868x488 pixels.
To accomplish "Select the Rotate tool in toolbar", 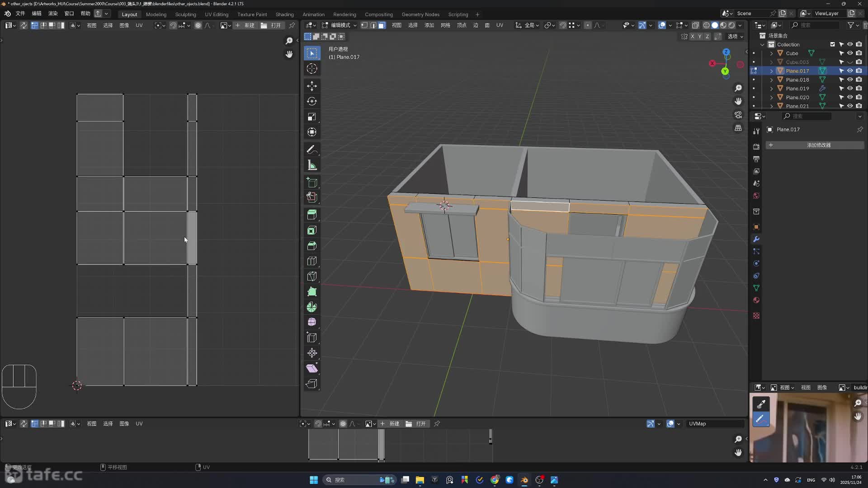I will tap(312, 101).
